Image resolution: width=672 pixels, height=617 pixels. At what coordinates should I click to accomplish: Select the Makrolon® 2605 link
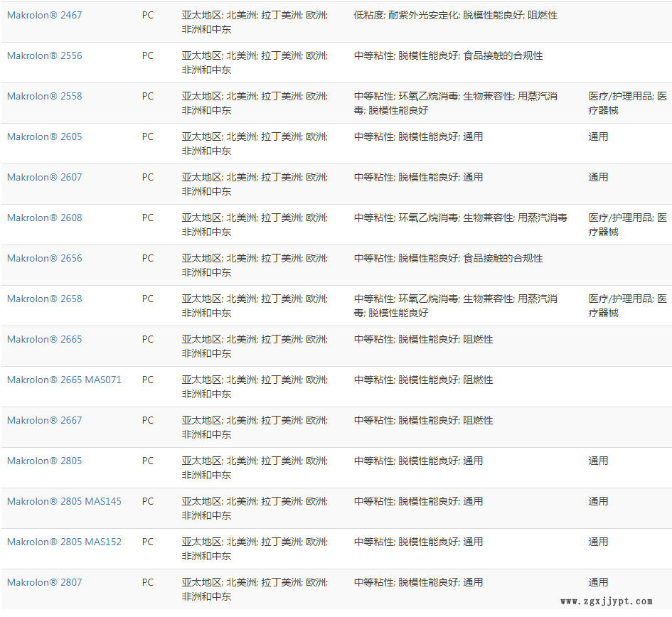[x=44, y=136]
